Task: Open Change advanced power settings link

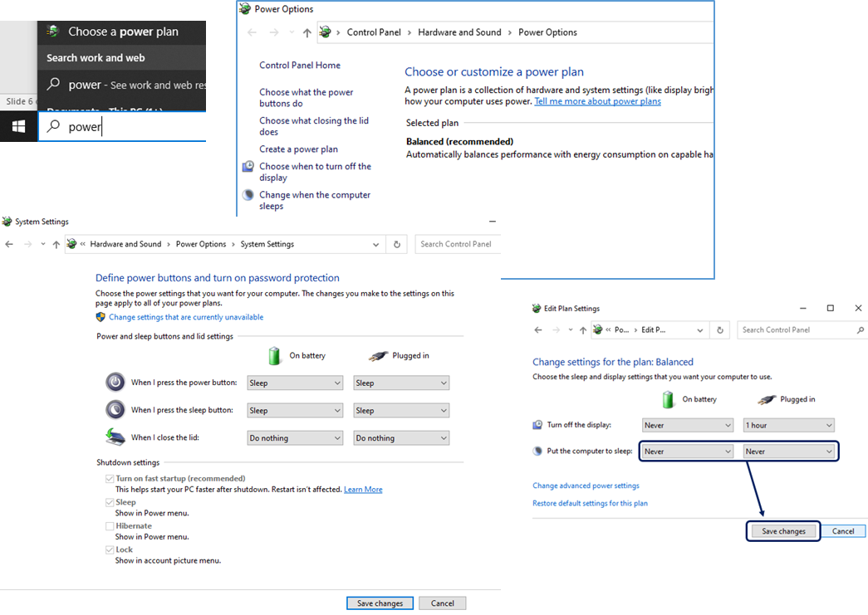Action: click(586, 486)
